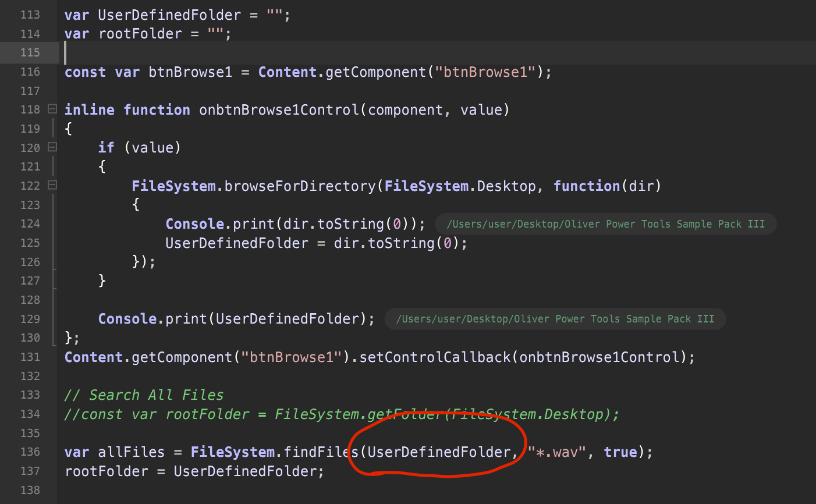Viewport: 816px width, 504px height.
Task: Collapse the browseForDirectory callback fold marker
Action: coord(51,185)
